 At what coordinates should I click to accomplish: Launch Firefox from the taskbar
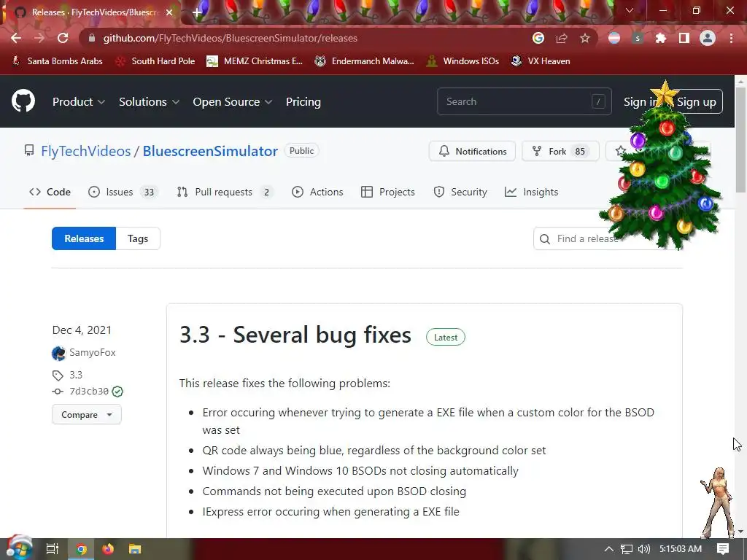(108, 549)
